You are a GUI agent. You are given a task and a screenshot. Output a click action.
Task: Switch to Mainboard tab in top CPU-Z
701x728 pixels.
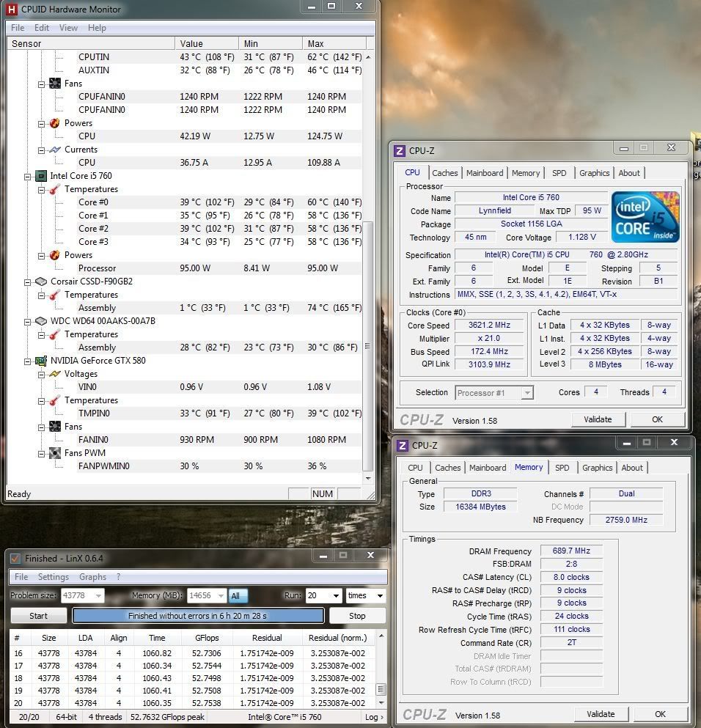[x=485, y=173]
